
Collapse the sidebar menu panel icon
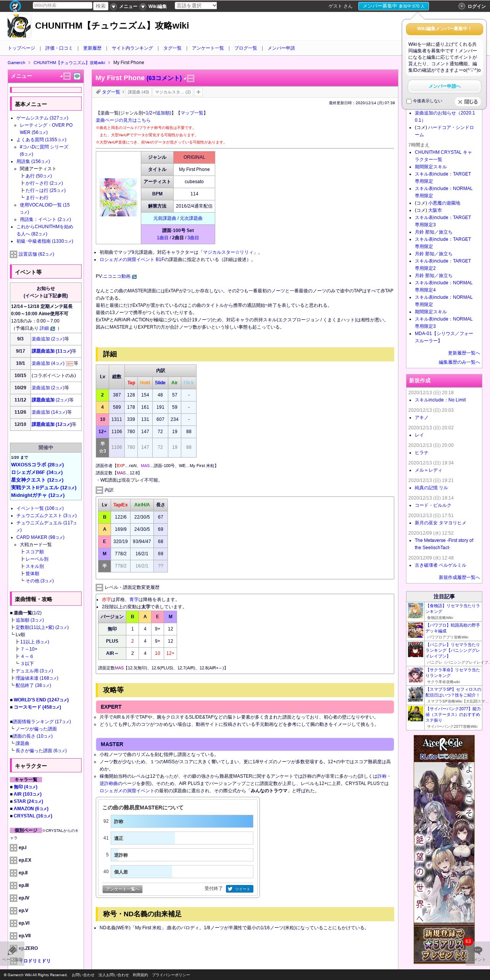[67, 76]
